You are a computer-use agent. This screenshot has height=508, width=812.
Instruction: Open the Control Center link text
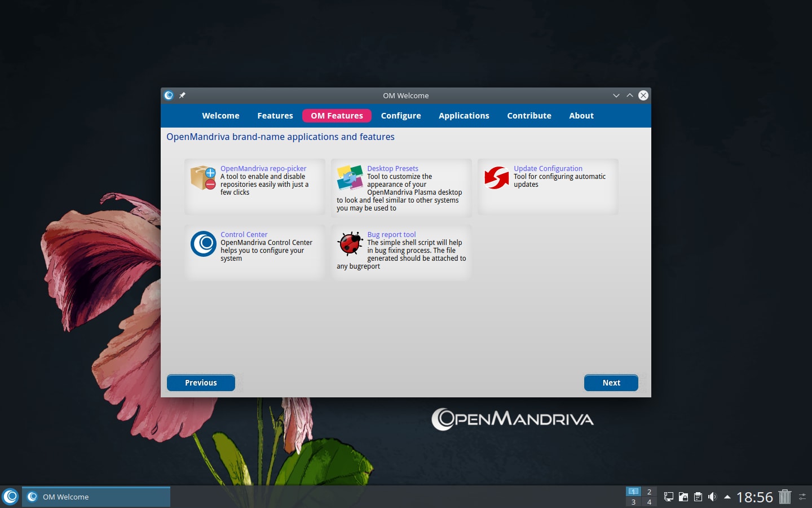pyautogui.click(x=244, y=234)
